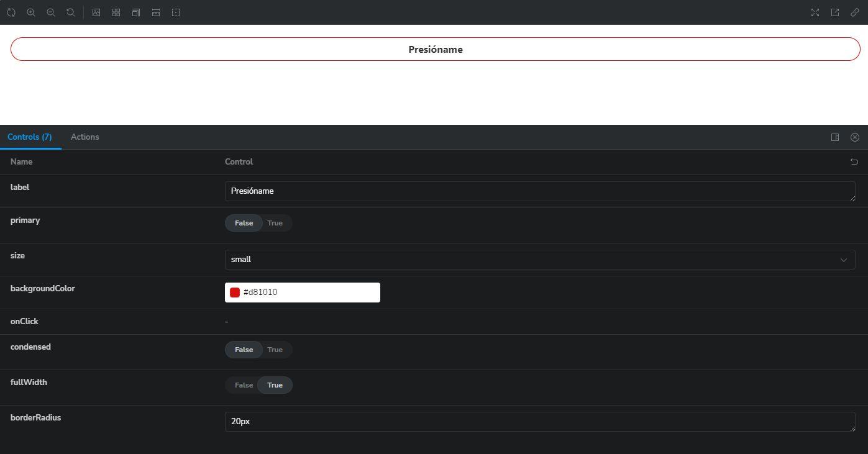
Task: Click the red backgroundColor swatch
Action: point(235,293)
